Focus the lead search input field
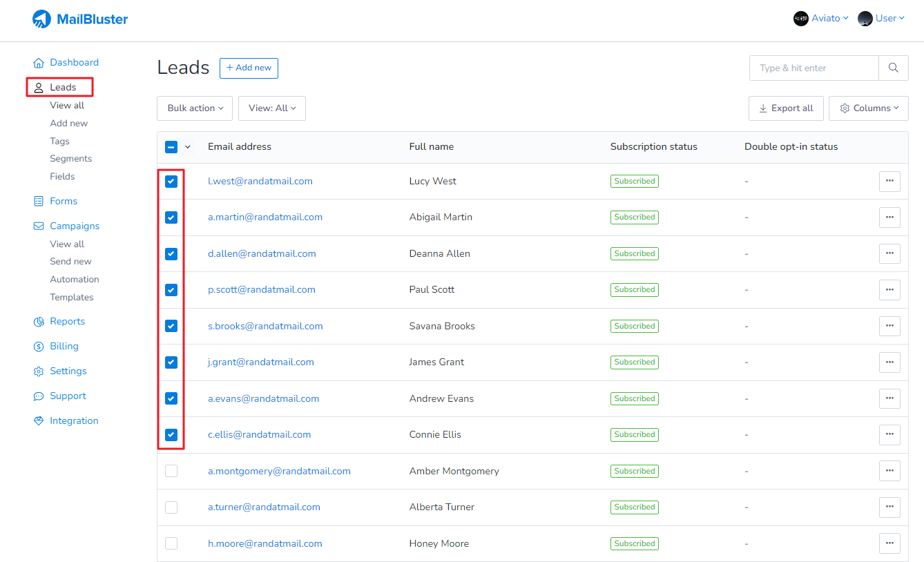Screen dimensions: 924x562 click(x=814, y=68)
